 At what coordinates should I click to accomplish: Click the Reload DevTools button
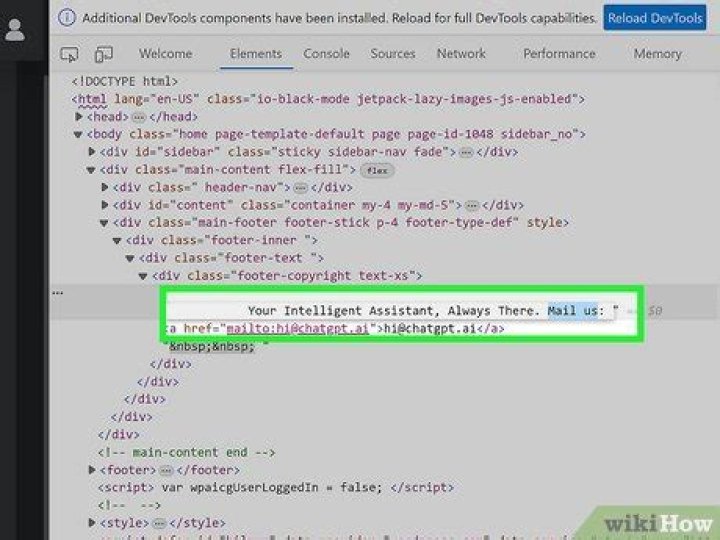[x=654, y=18]
